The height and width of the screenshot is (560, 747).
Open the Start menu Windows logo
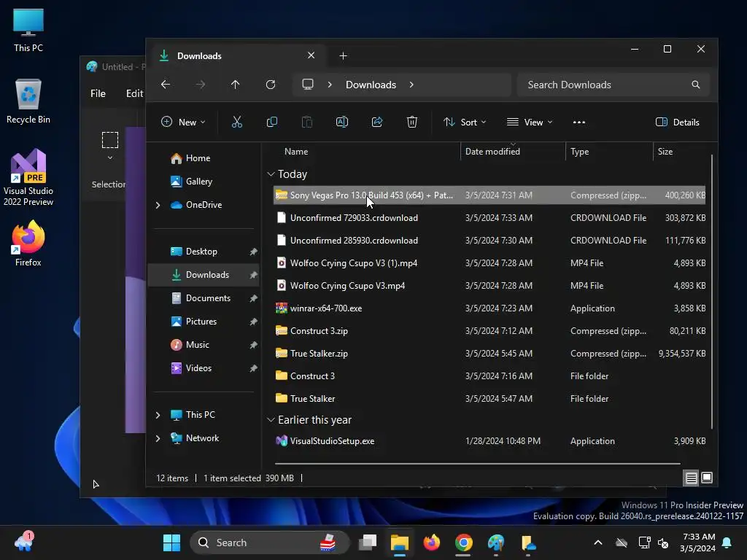[171, 542]
